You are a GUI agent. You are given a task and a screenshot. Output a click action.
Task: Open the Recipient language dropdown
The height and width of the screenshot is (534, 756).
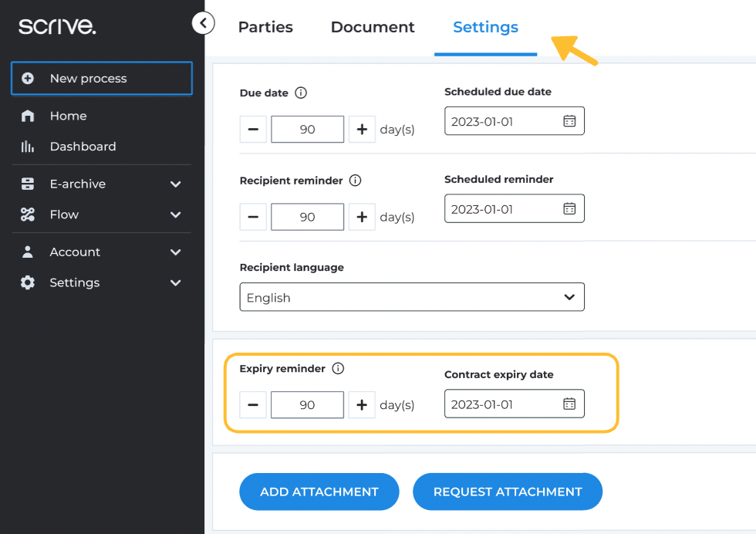tap(411, 297)
